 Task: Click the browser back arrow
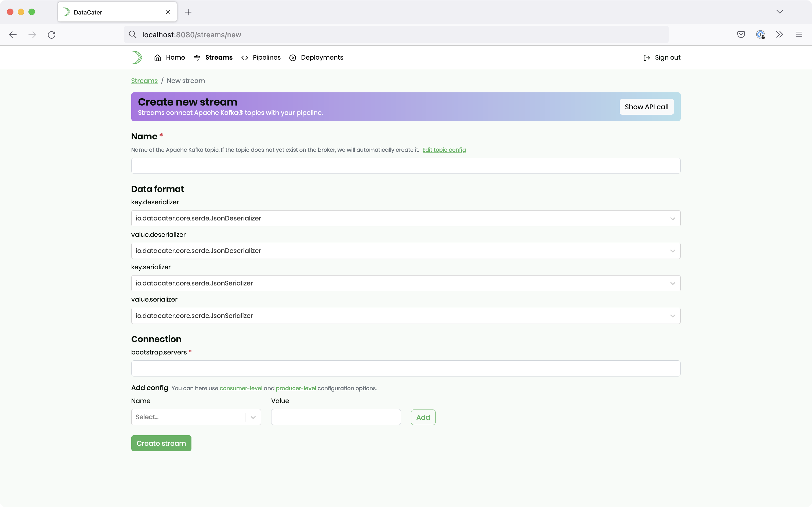pyautogui.click(x=13, y=35)
